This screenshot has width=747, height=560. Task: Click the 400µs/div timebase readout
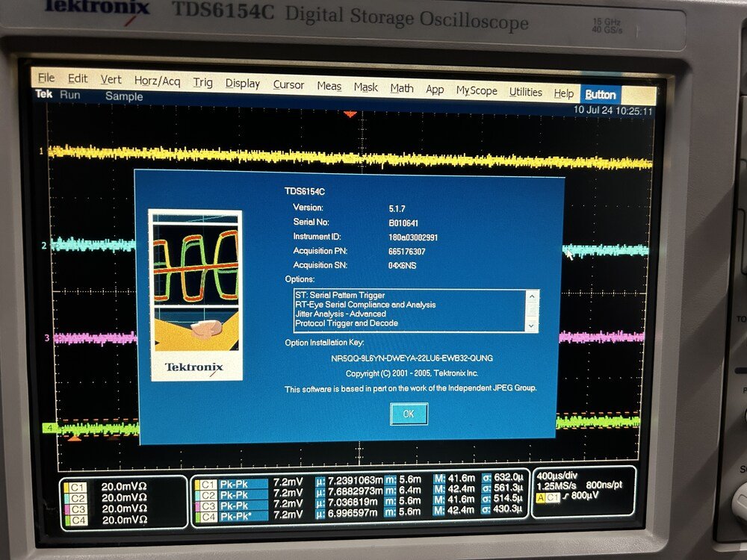(557, 476)
